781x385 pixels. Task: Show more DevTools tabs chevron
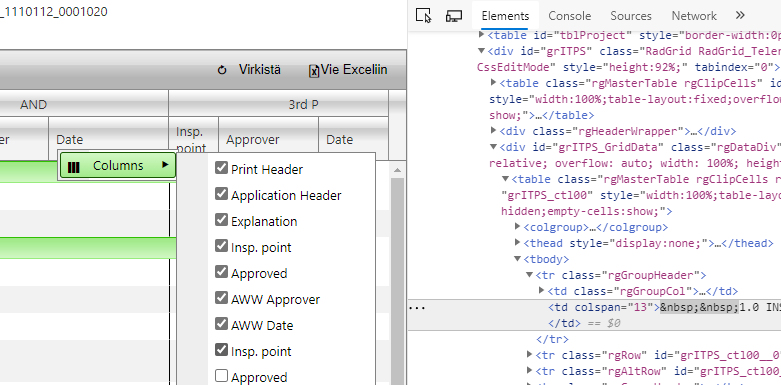pos(740,15)
